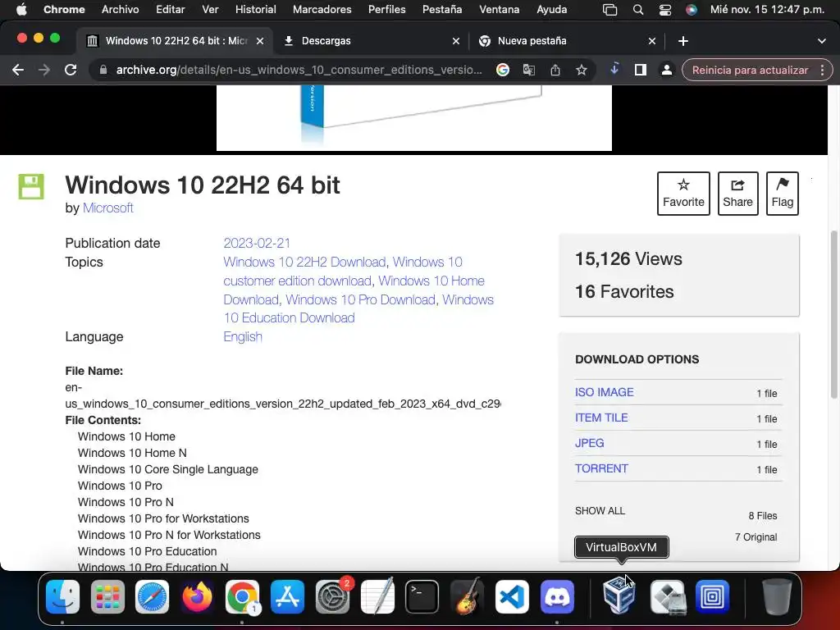Click the site lock icon in address bar

(103, 70)
